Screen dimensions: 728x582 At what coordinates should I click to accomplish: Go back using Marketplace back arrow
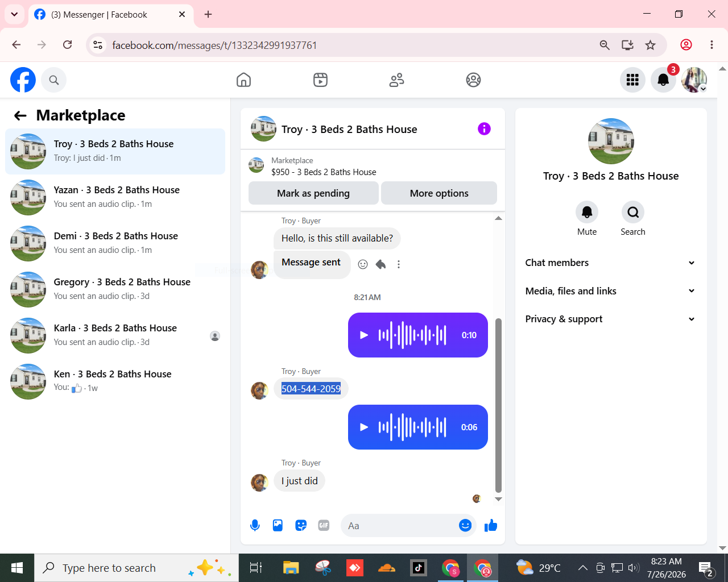click(x=20, y=116)
